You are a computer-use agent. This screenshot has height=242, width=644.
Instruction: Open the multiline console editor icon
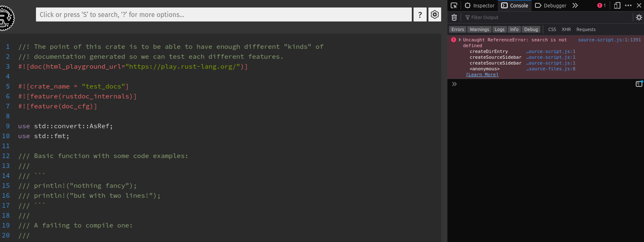pos(638,84)
